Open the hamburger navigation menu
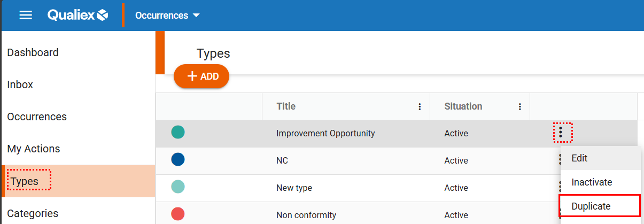 pos(26,15)
